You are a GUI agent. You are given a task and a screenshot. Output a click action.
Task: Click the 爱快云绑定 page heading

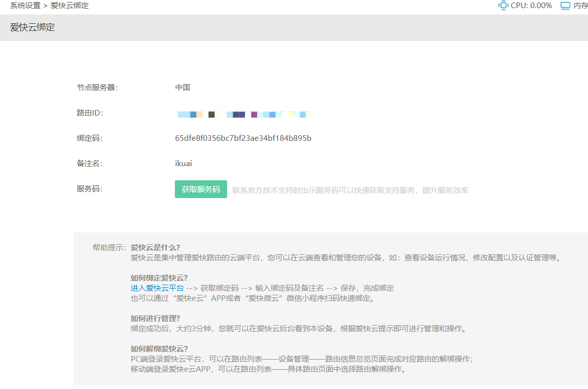(x=32, y=27)
